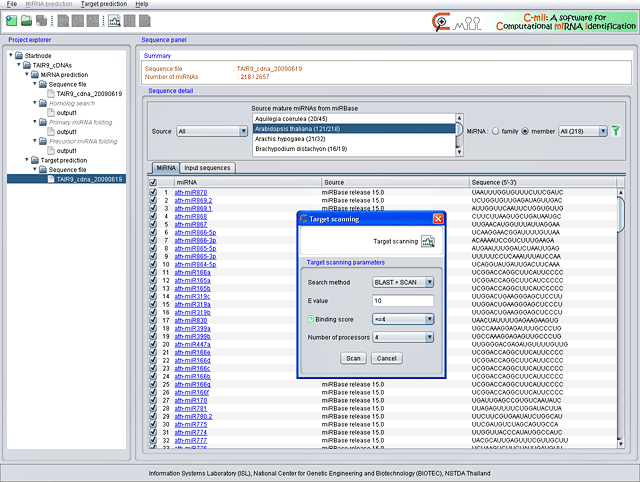Click the miRNA table vertical scrollbar thumb
This screenshot has width=640, height=482.
[621, 215]
